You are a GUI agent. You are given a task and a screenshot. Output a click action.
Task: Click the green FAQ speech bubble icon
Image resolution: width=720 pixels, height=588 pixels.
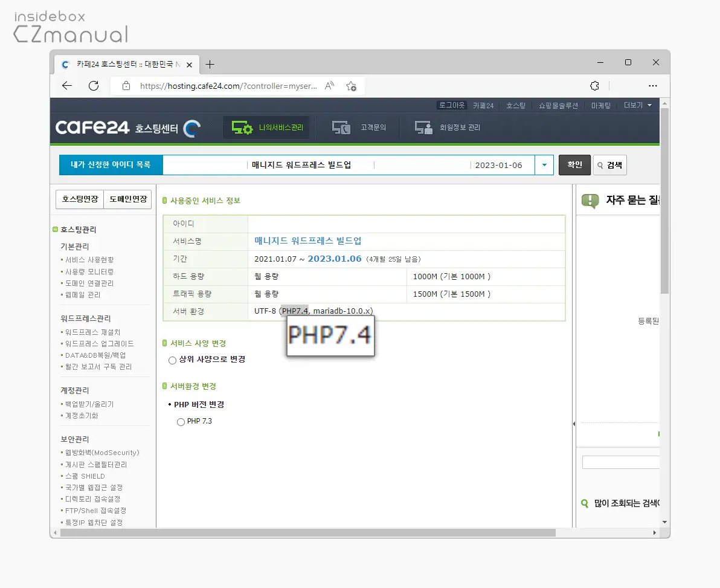pyautogui.click(x=590, y=201)
